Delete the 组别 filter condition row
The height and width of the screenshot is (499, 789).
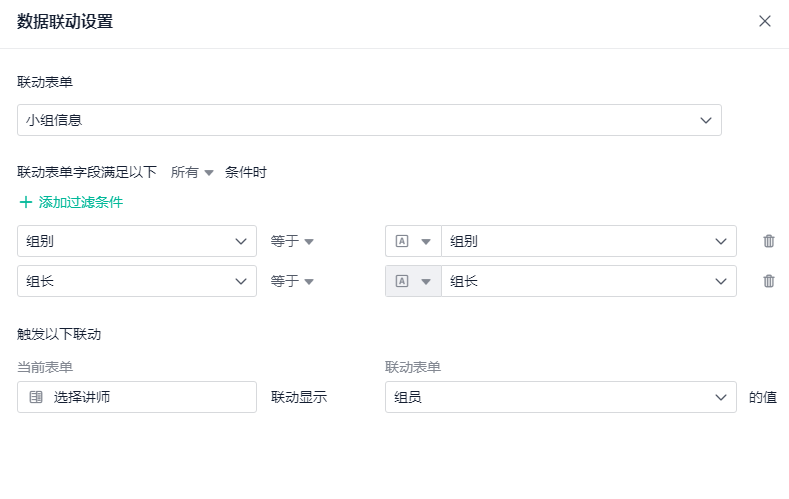click(x=769, y=241)
